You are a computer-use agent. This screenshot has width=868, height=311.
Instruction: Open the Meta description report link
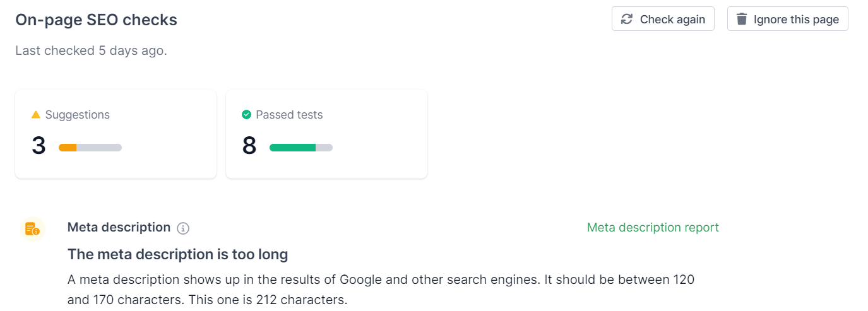click(x=653, y=227)
